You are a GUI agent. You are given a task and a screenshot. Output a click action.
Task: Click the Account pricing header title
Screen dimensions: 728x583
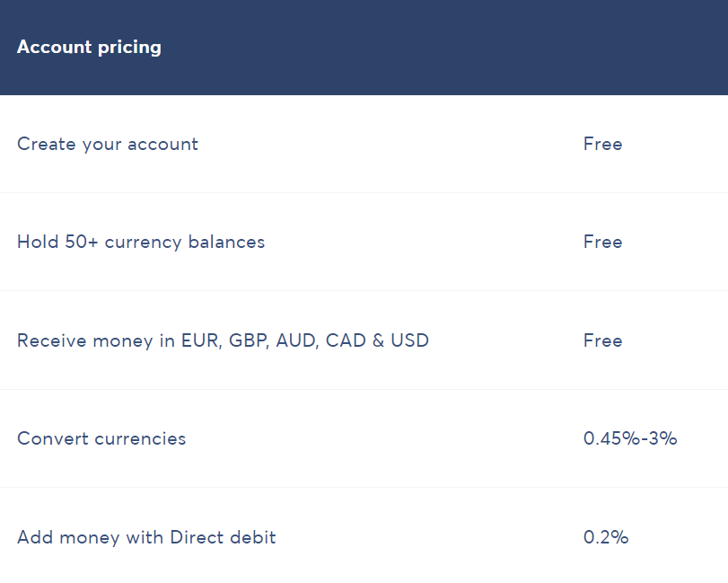(89, 48)
